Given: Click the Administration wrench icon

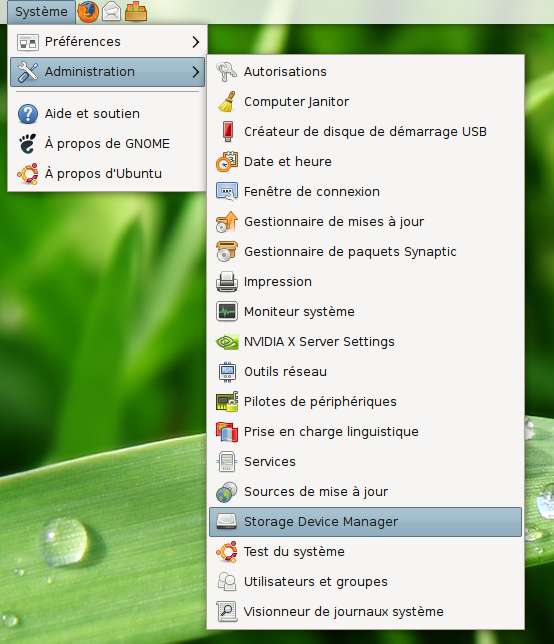Looking at the screenshot, I should click(28, 72).
